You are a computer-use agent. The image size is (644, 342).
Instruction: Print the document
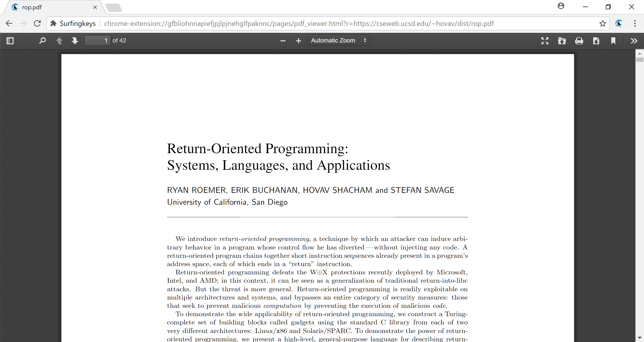pos(579,40)
